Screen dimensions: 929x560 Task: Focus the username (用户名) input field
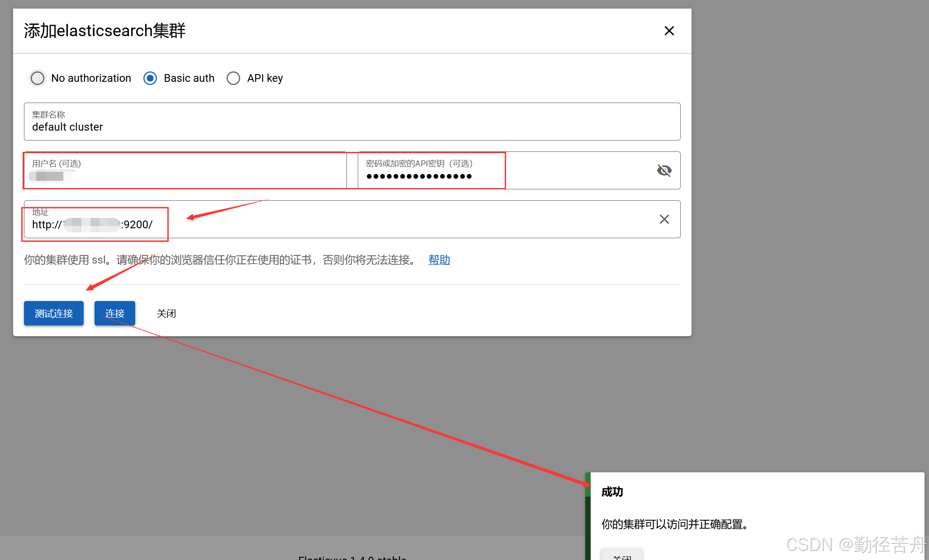185,175
